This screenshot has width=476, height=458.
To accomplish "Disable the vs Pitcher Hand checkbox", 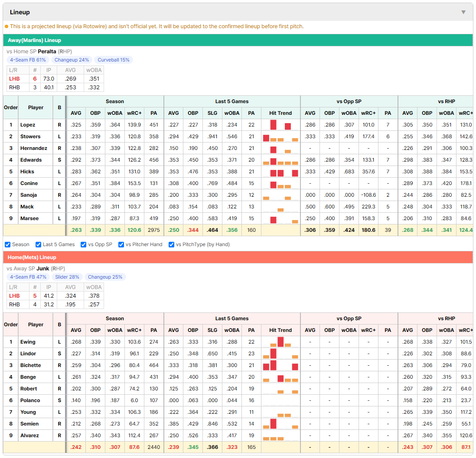I will click(121, 245).
